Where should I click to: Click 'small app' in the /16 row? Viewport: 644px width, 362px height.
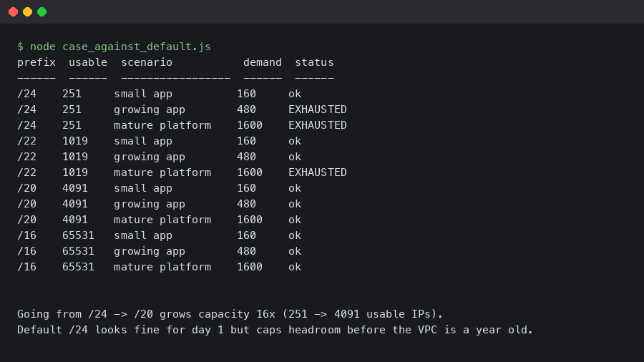tap(143, 235)
